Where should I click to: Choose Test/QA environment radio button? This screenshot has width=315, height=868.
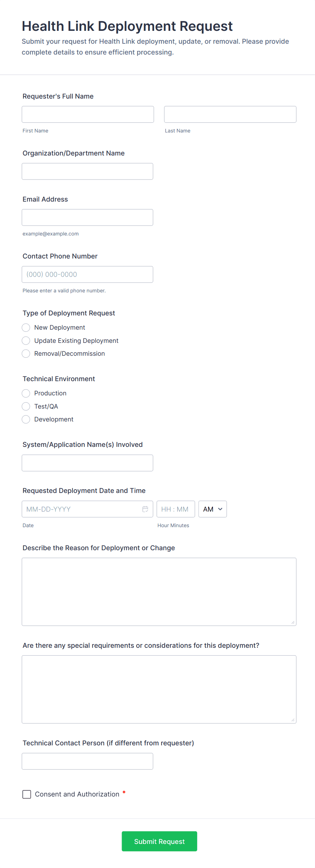click(26, 406)
